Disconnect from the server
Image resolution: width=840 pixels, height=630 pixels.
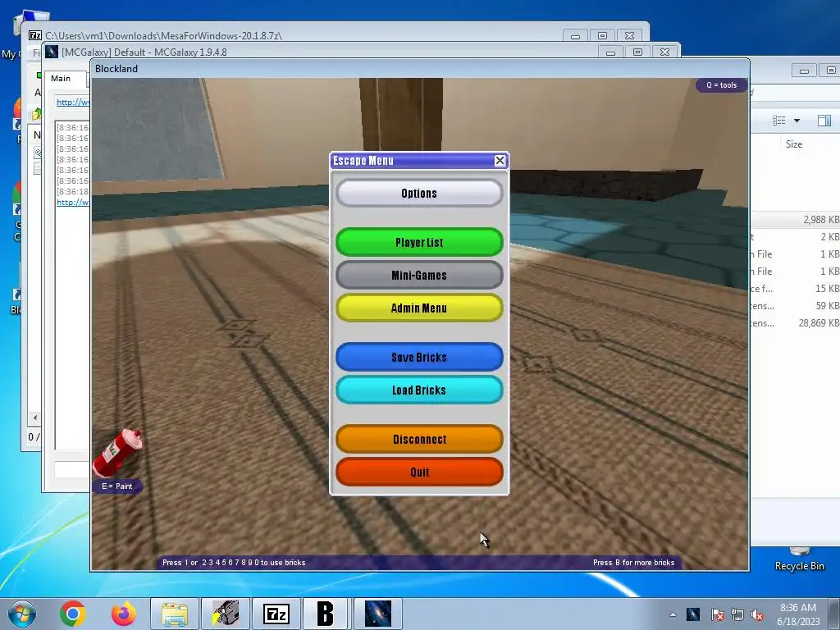(x=419, y=440)
